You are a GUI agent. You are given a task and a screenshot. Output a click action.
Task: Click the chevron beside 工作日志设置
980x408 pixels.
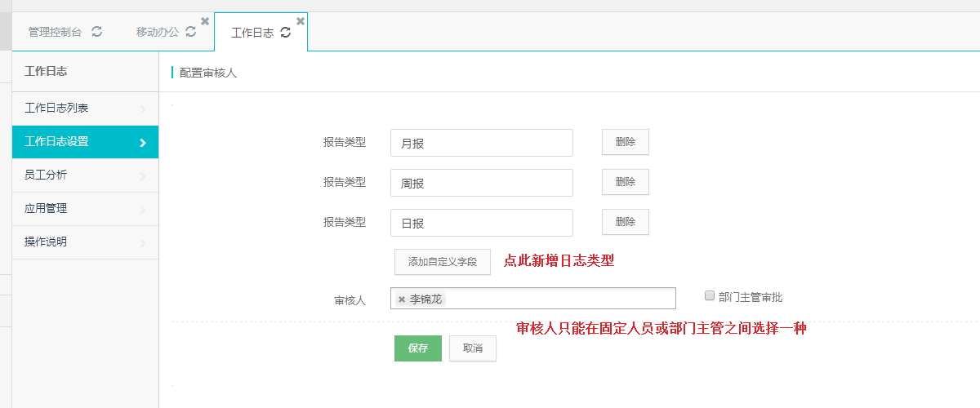(x=143, y=143)
